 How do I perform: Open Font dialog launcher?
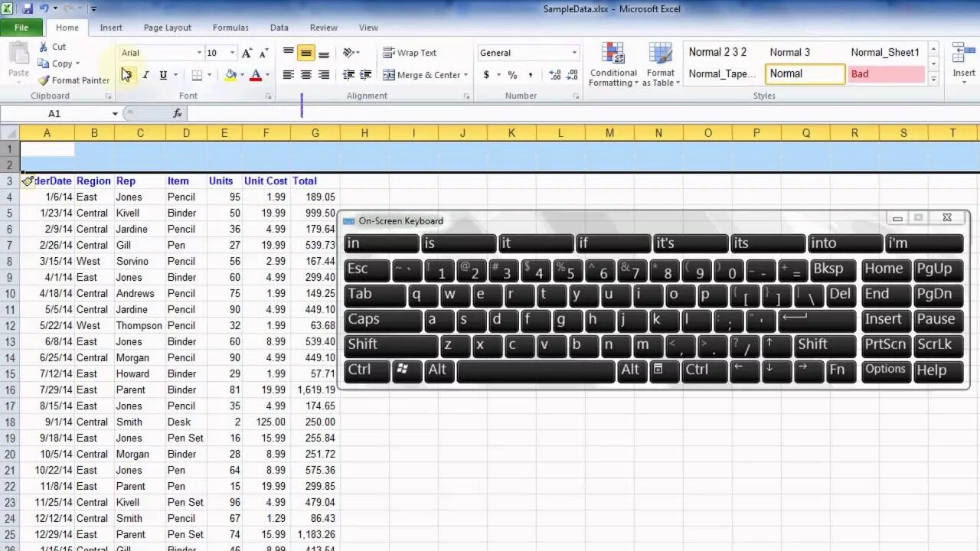[x=268, y=96]
